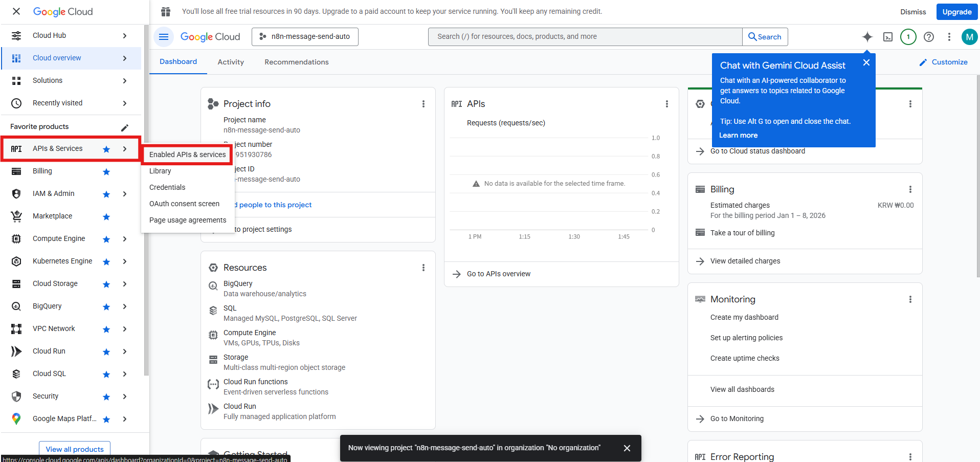Dismiss the project notification toast
The image size is (980, 462).
tap(627, 448)
